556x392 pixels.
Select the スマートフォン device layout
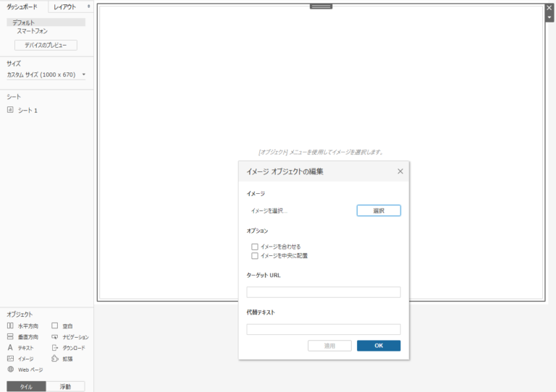click(x=33, y=31)
